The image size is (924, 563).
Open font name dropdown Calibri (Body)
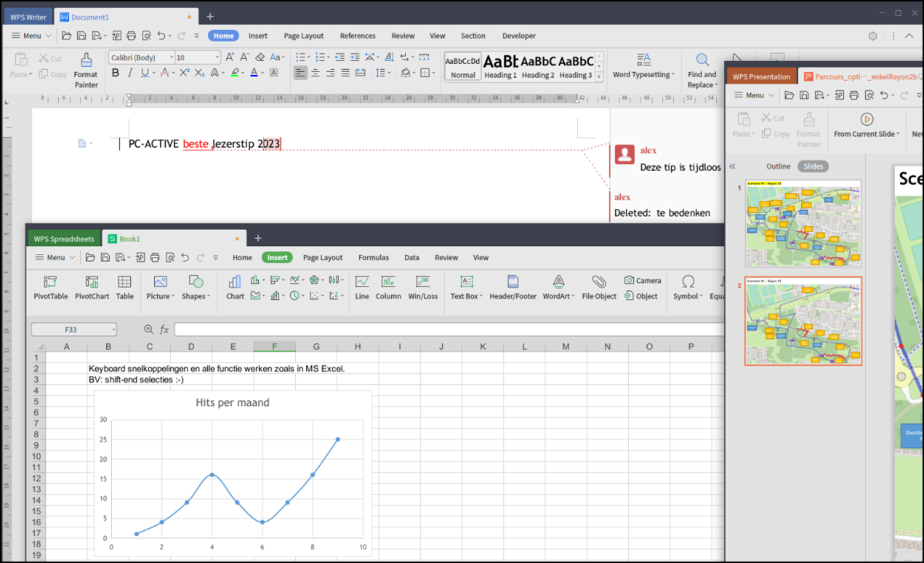click(172, 57)
